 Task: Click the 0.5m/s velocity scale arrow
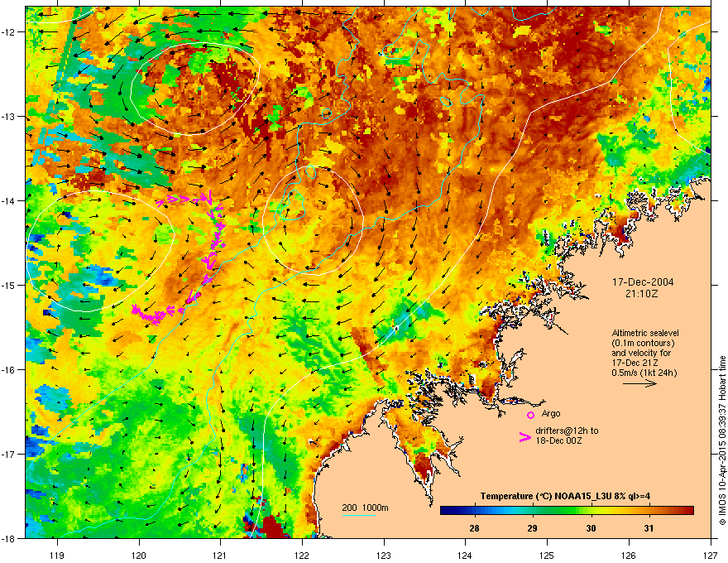[639, 383]
